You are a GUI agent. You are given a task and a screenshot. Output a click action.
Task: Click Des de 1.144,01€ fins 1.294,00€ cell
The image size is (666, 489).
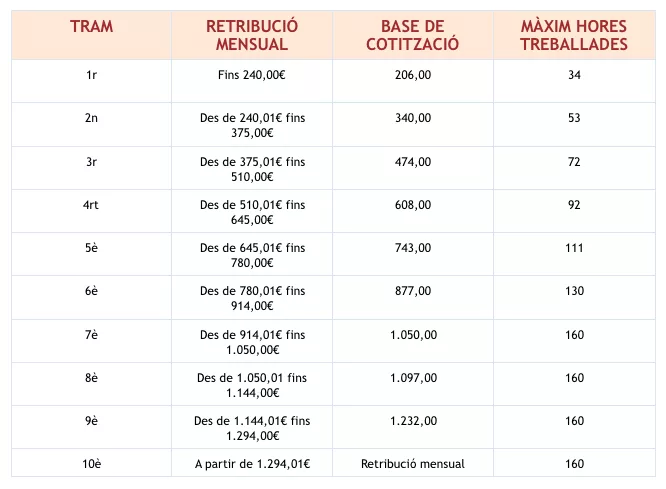click(252, 428)
